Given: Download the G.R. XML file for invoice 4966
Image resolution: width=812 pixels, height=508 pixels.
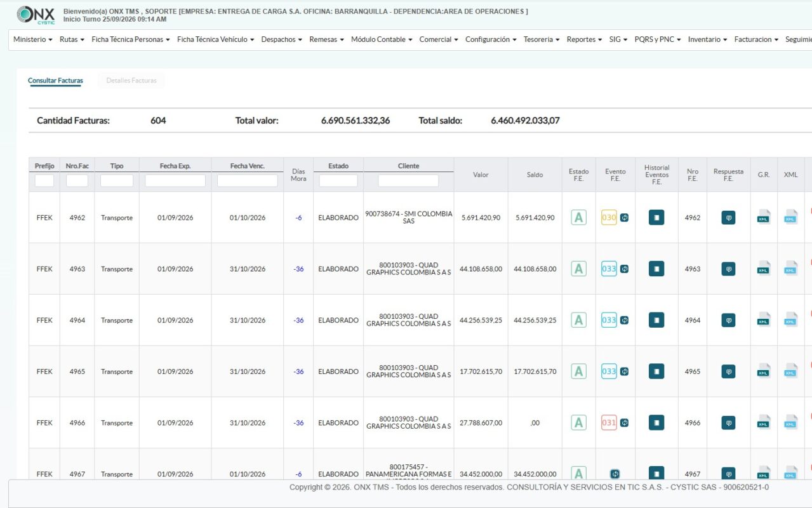Looking at the screenshot, I should click(x=764, y=422).
